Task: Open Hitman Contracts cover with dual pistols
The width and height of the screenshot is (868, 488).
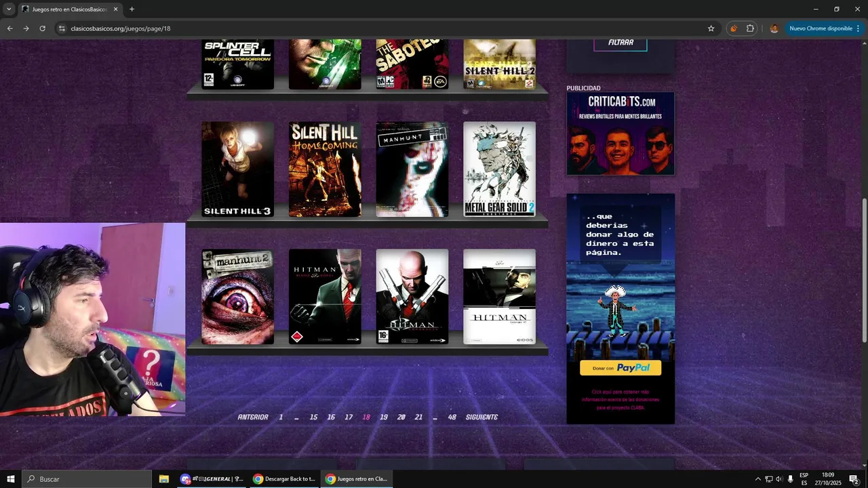Action: [x=412, y=297]
